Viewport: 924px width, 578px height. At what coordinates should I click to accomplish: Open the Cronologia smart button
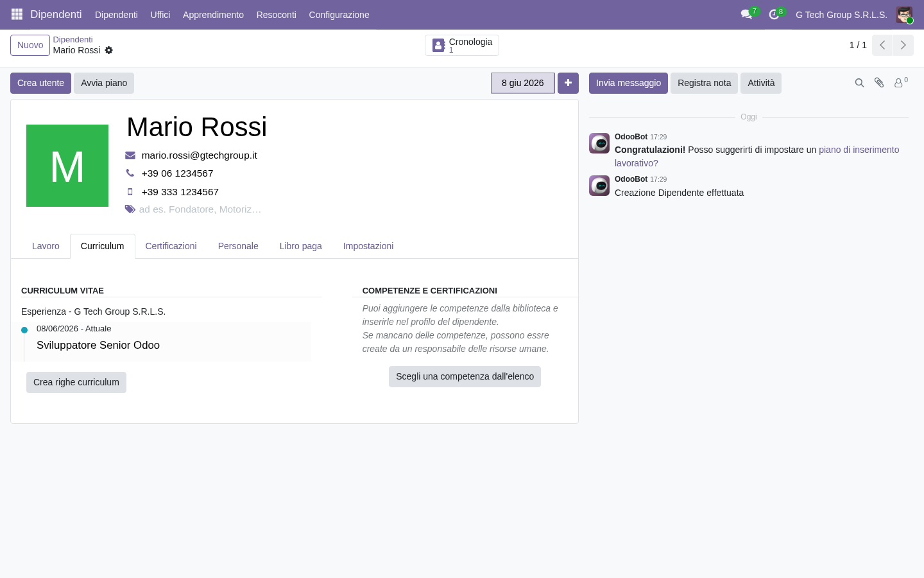click(x=462, y=45)
